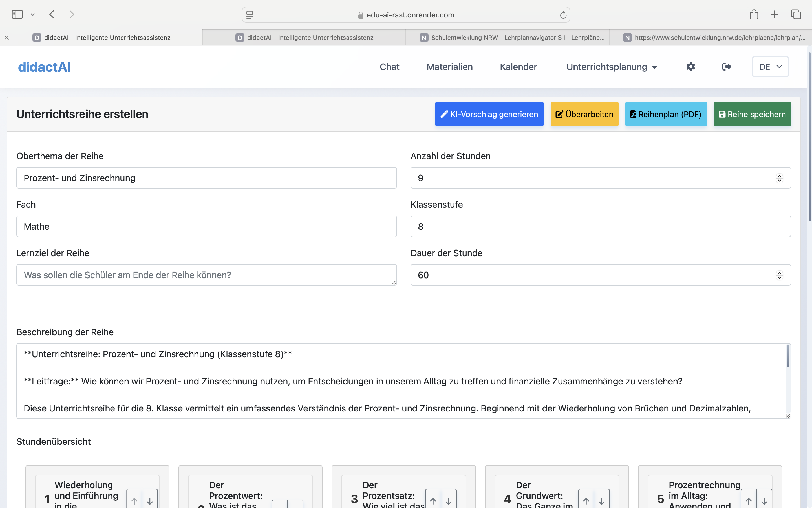Switch to the Schulentwicklung NRW Lehrplannavigator tab
Image resolution: width=812 pixels, height=508 pixels.
coord(507,38)
